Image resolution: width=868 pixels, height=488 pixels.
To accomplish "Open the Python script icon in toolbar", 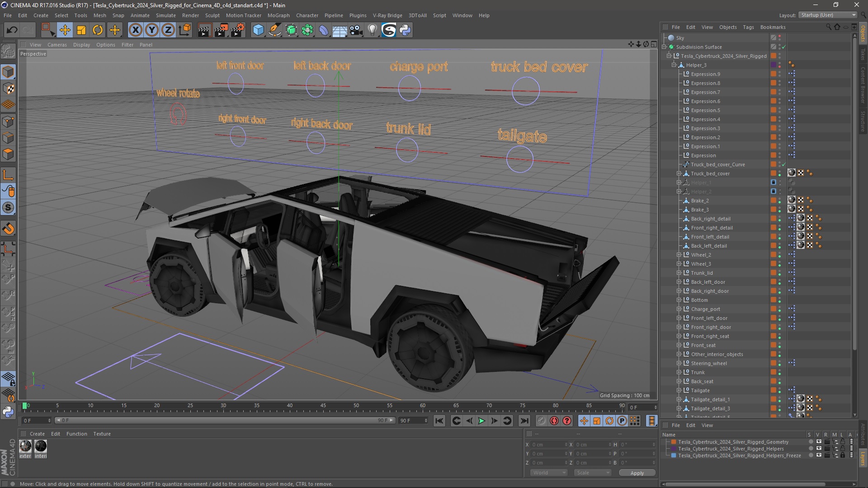I will pyautogui.click(x=406, y=30).
